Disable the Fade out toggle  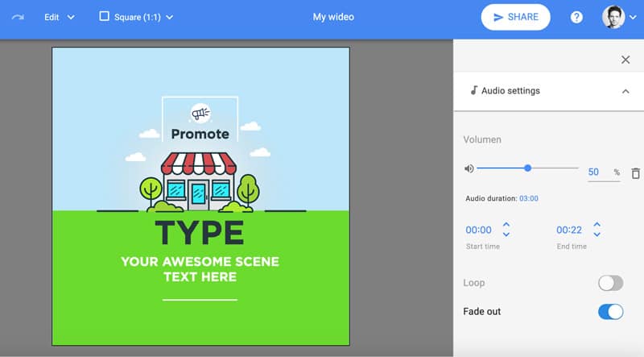pyautogui.click(x=610, y=311)
